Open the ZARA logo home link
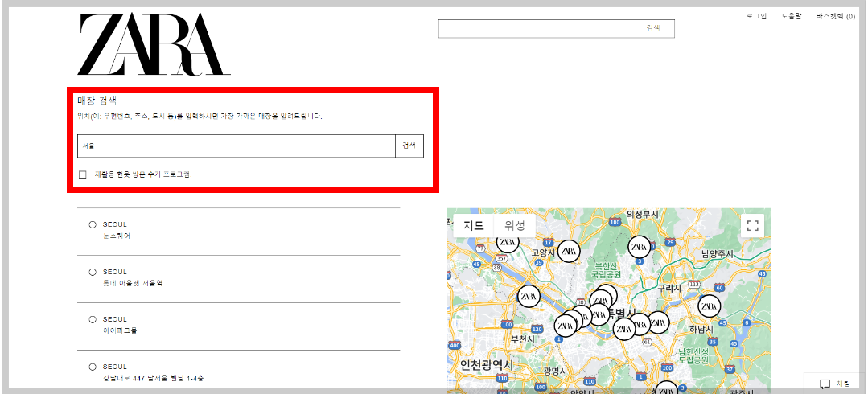The width and height of the screenshot is (868, 394). click(x=154, y=44)
